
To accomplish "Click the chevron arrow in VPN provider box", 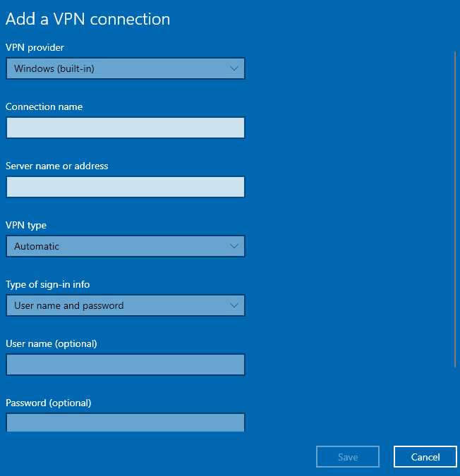I will pos(234,68).
